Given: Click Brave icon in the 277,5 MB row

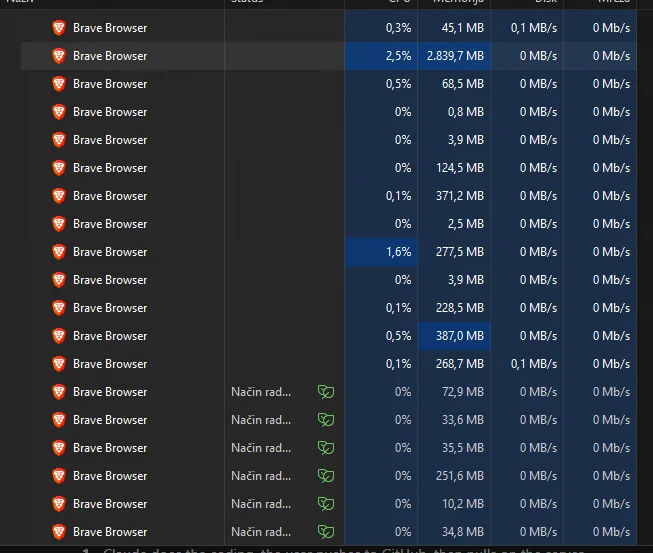Looking at the screenshot, I should (59, 252).
